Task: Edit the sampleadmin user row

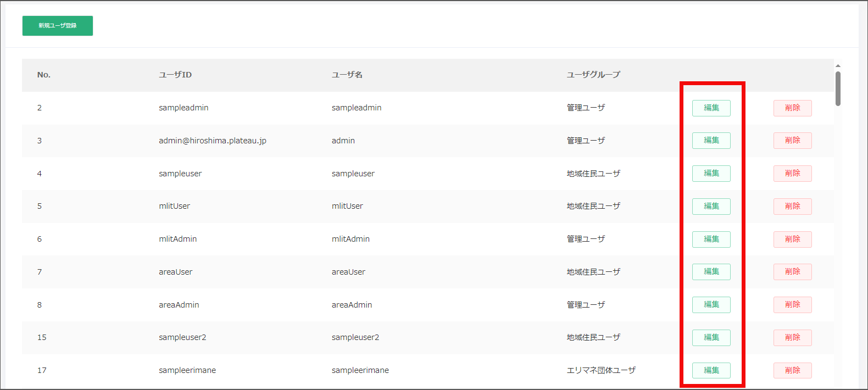Action: [x=711, y=108]
